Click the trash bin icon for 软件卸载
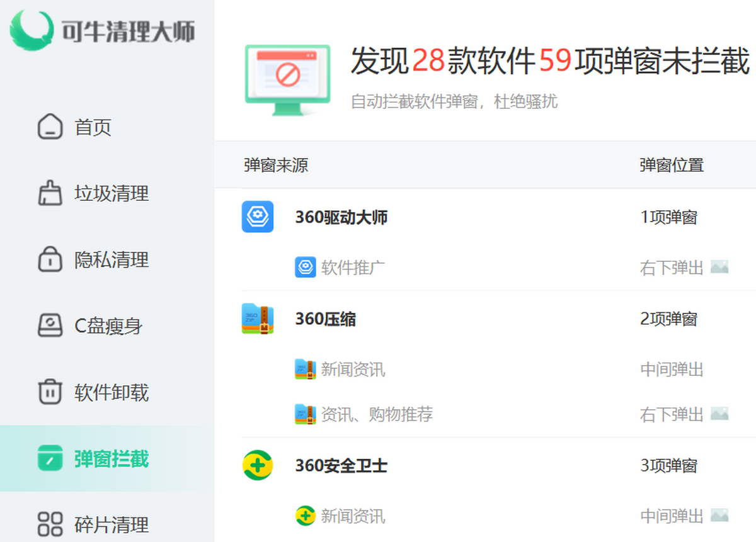The height and width of the screenshot is (542, 756). point(50,393)
